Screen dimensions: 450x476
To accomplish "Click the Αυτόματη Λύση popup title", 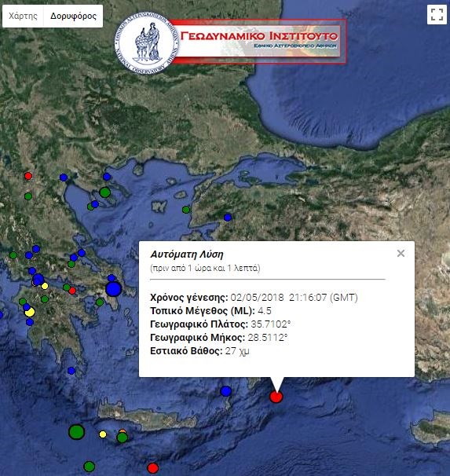I will 187,254.
